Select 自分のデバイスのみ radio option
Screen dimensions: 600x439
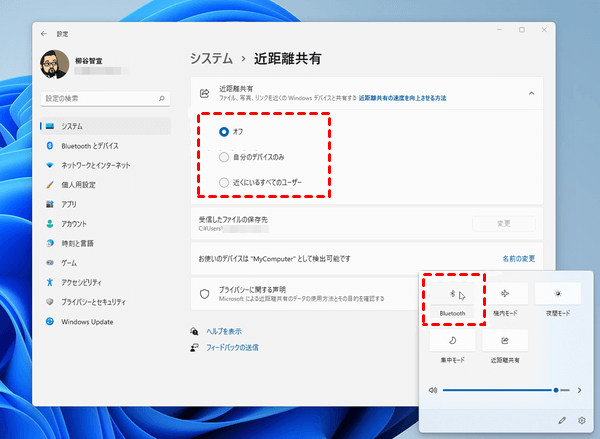(x=224, y=157)
